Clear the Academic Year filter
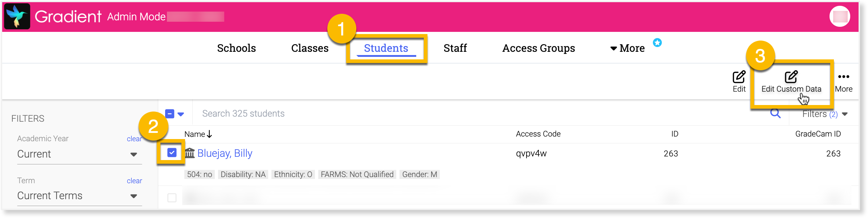The height and width of the screenshot is (218, 868). click(134, 139)
